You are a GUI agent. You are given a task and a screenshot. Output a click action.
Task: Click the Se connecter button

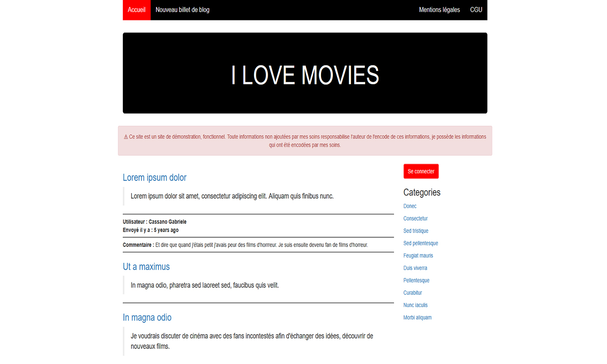pos(421,171)
